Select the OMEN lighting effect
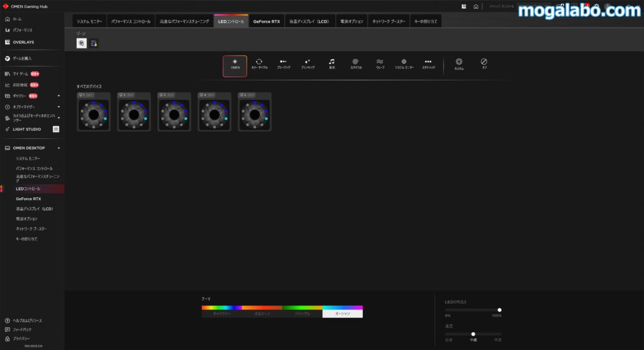This screenshot has height=350, width=644. pyautogui.click(x=235, y=66)
